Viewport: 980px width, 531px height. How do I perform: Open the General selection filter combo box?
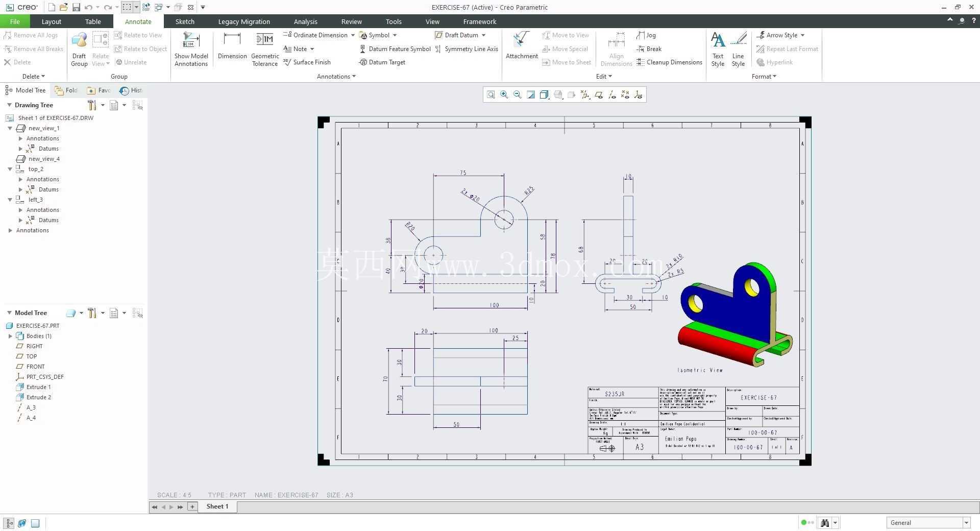tap(928, 523)
